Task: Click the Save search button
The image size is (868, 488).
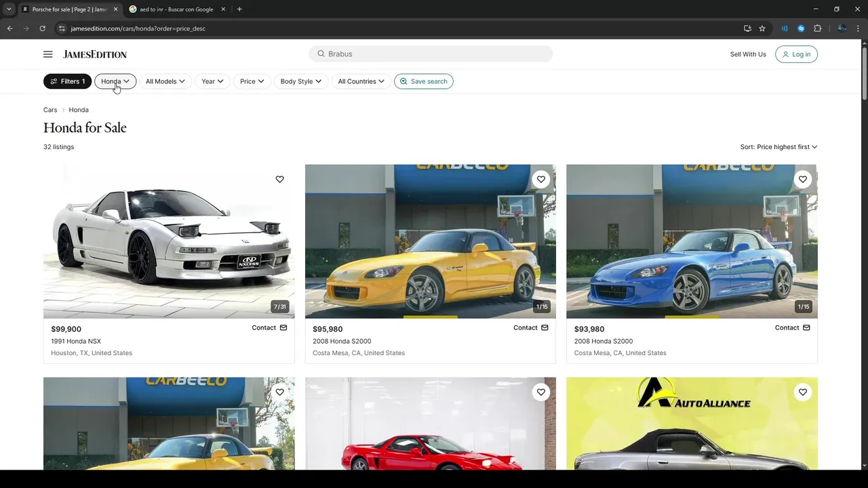Action: (x=424, y=81)
